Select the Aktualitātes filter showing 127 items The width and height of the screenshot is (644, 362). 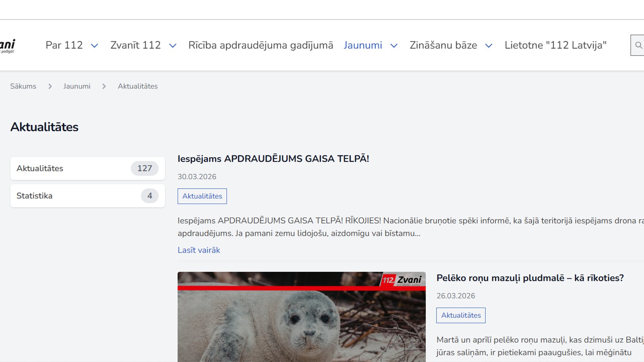click(x=87, y=168)
